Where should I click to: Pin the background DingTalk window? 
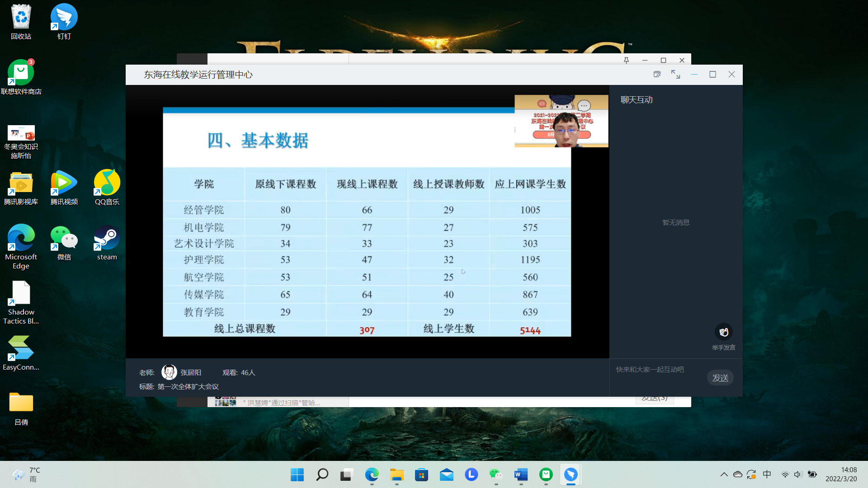pos(626,60)
